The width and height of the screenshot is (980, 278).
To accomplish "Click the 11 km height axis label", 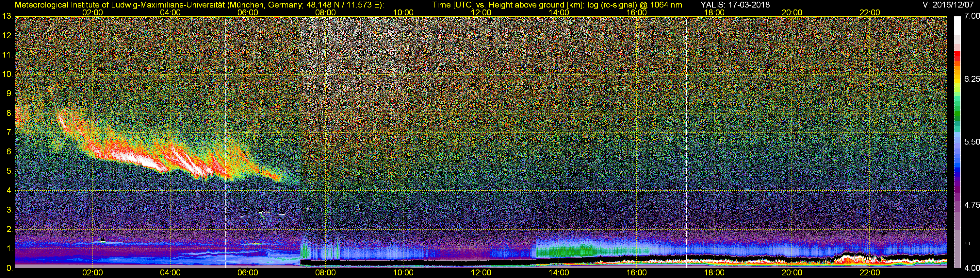I will coord(7,55).
